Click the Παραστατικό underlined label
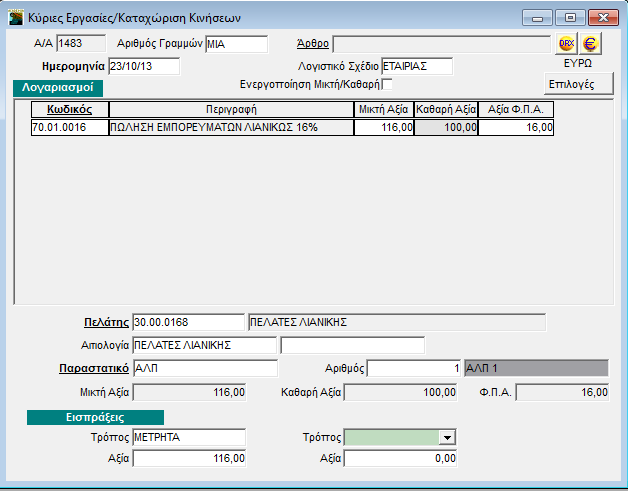Screen dimensions: 628x491 [x=94, y=368]
